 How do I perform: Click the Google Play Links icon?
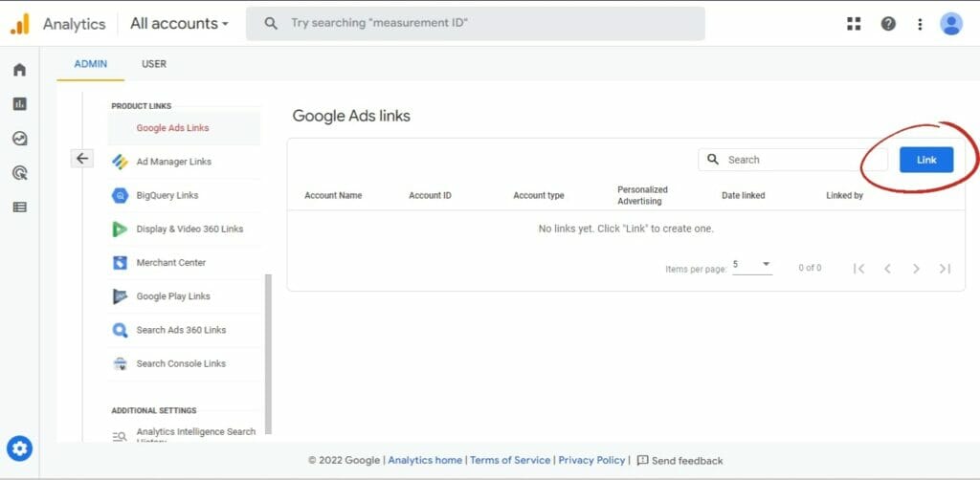click(120, 296)
